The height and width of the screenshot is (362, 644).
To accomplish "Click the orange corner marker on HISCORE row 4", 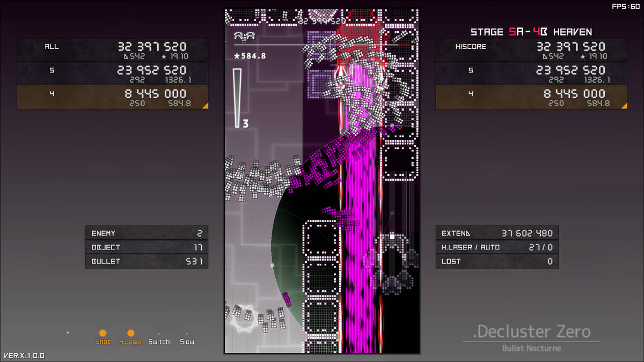I will pos(623,106).
